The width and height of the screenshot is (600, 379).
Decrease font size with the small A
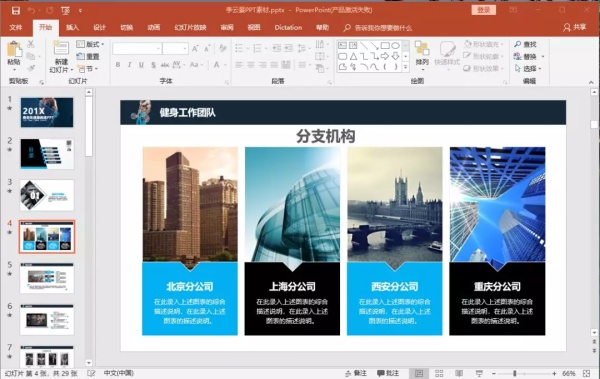pyautogui.click(x=207, y=49)
